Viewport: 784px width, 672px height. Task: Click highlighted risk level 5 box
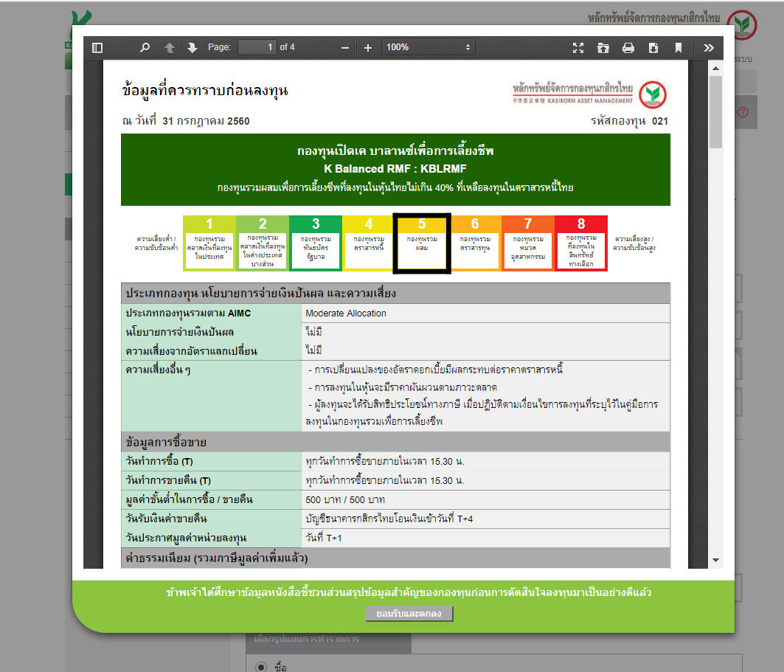(422, 243)
